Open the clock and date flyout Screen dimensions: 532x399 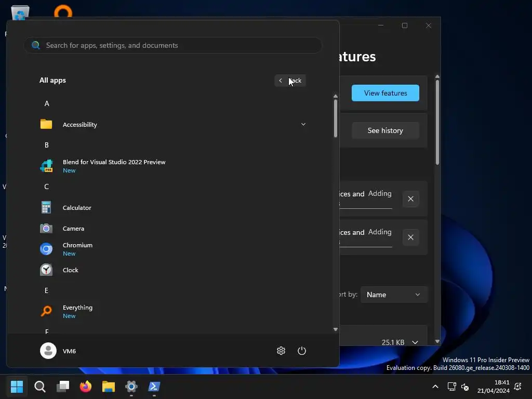point(494,387)
